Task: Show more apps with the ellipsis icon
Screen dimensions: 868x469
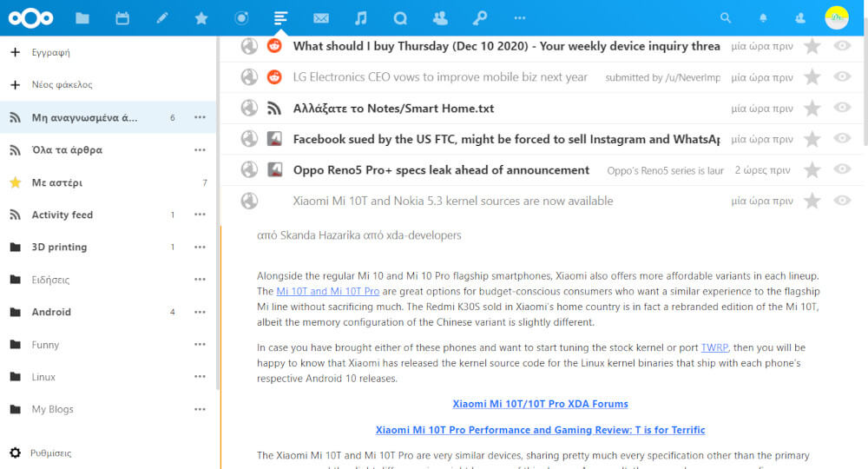Action: click(519, 18)
